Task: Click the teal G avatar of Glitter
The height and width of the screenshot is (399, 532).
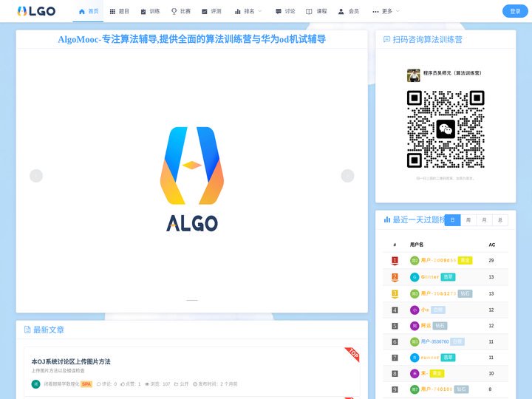Action: [415, 277]
